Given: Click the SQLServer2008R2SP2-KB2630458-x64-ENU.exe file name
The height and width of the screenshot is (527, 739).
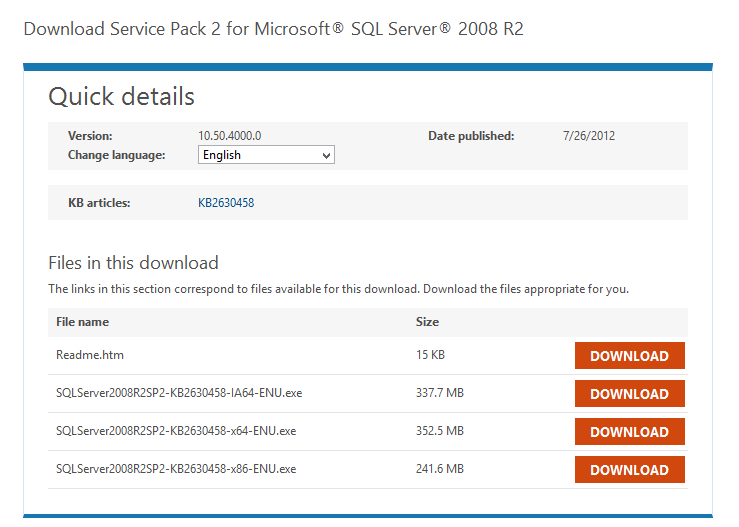Looking at the screenshot, I should 176,431.
